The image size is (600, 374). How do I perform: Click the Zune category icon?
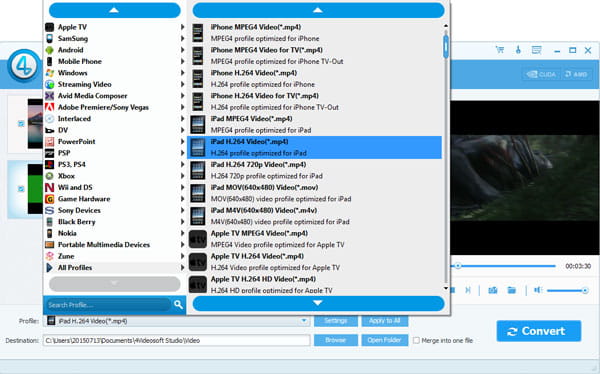[x=49, y=256]
